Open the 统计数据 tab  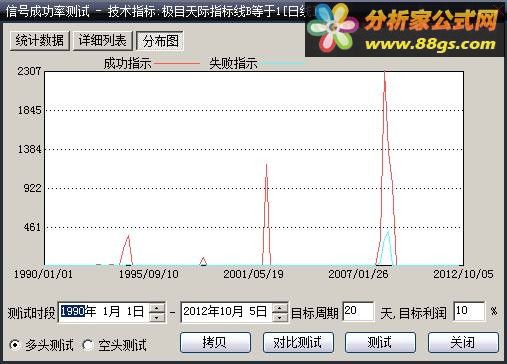pos(40,41)
